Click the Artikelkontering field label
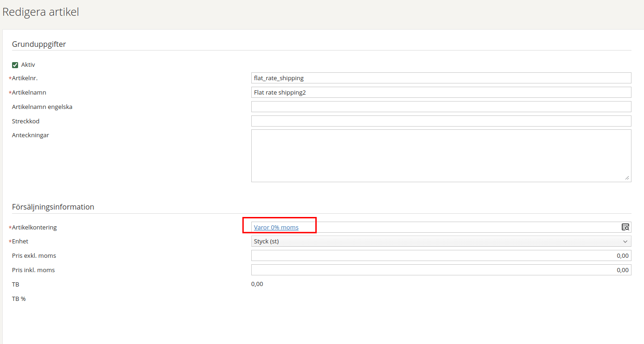This screenshot has width=644, height=344. (x=34, y=228)
